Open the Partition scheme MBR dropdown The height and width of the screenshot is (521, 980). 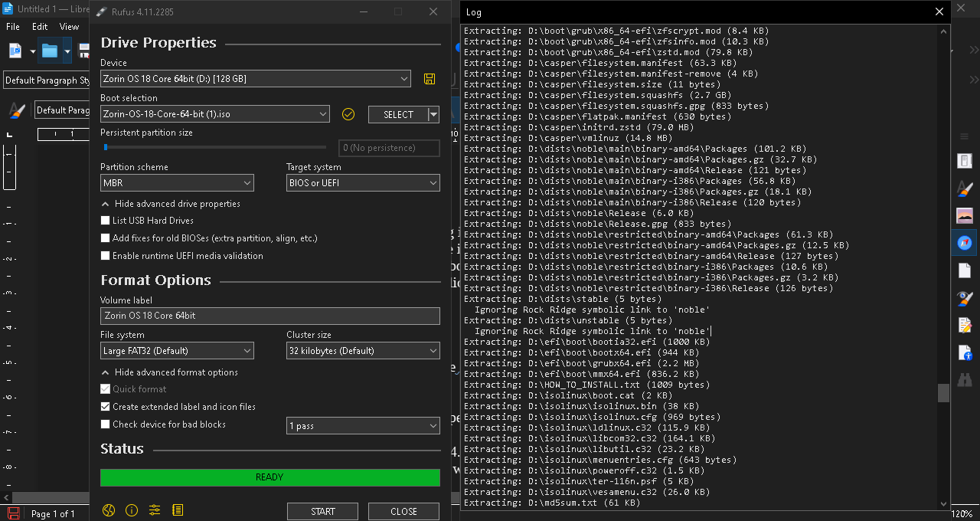(x=177, y=183)
